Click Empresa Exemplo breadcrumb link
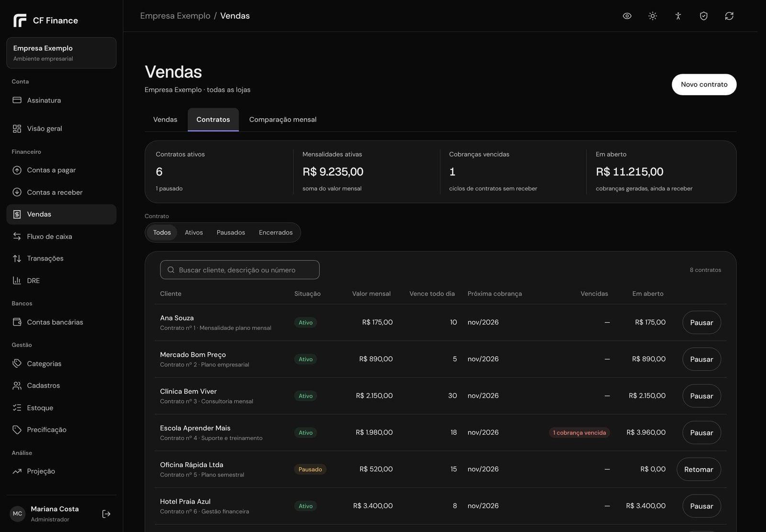The height and width of the screenshot is (532, 766). tap(175, 16)
